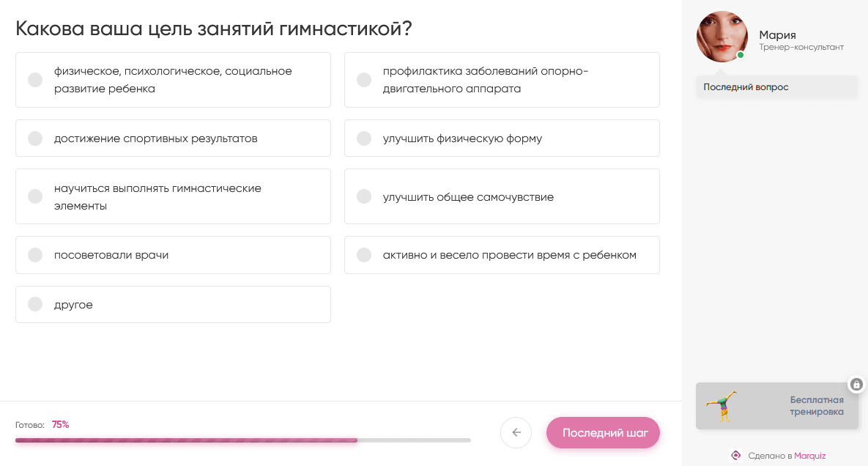
Task: Choose "профилактика заболеваний опорно-двигательного аппарата"
Action: click(x=364, y=80)
